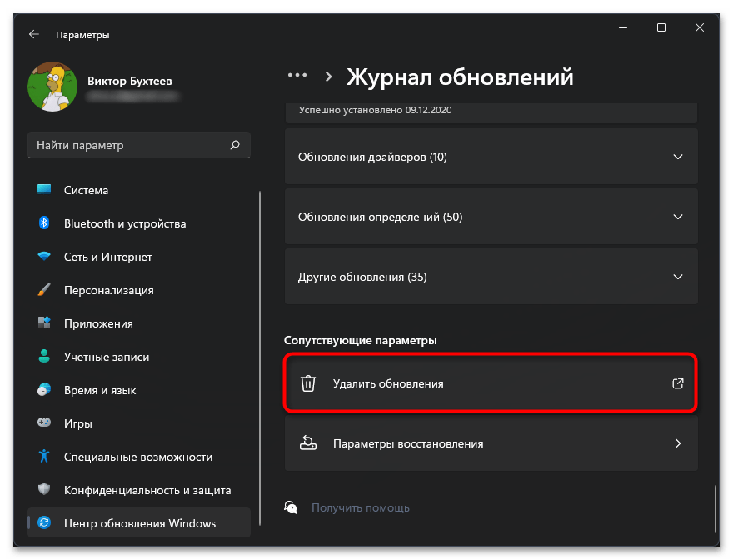The width and height of the screenshot is (733, 560).
Task: Click the Учетные записи person icon
Action: (45, 357)
